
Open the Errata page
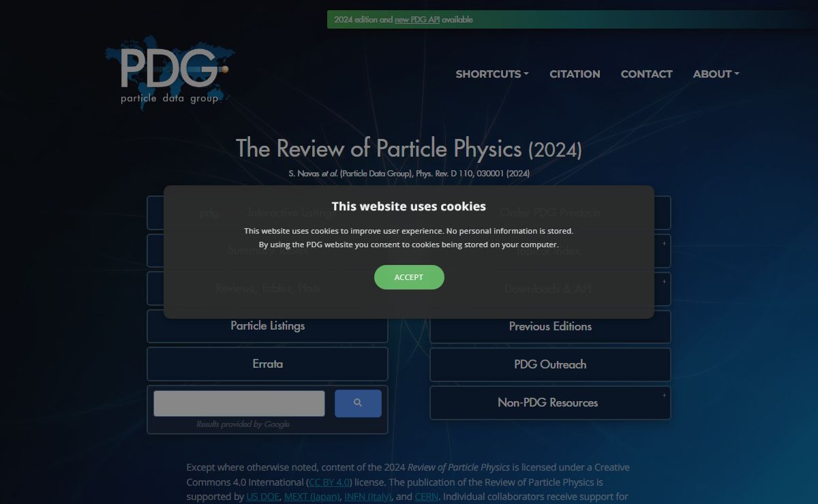(267, 364)
